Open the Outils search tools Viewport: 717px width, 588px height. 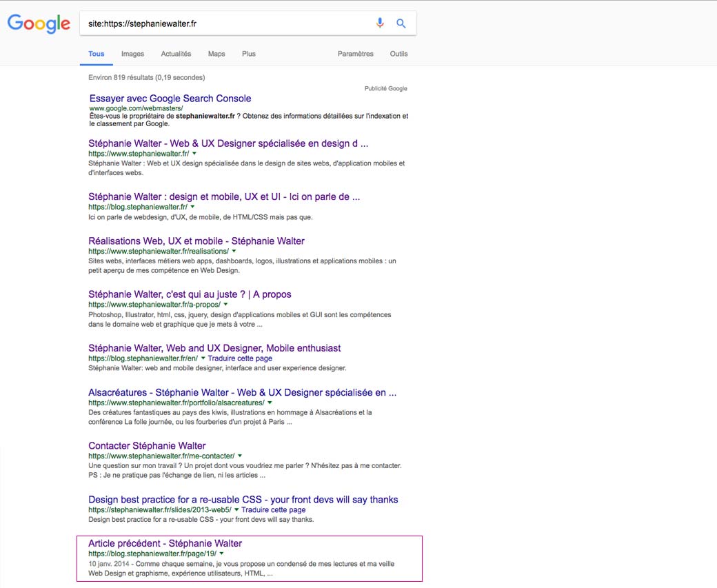(x=398, y=54)
